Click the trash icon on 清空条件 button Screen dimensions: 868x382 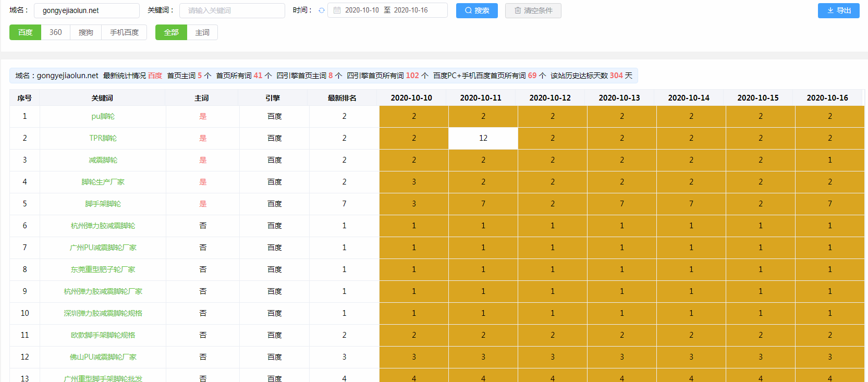(x=518, y=10)
